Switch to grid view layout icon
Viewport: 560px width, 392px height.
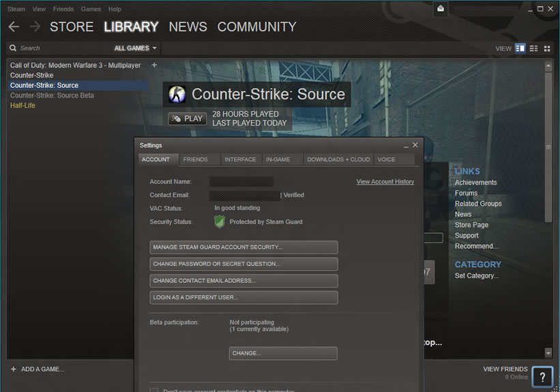[547, 48]
